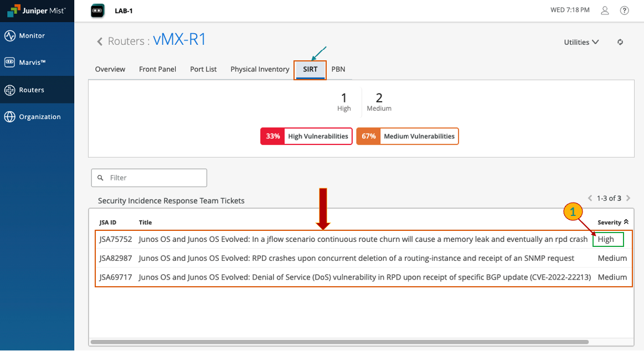
Task: Click the Medium Vulnerabilities 67% badge
Action: click(x=407, y=136)
